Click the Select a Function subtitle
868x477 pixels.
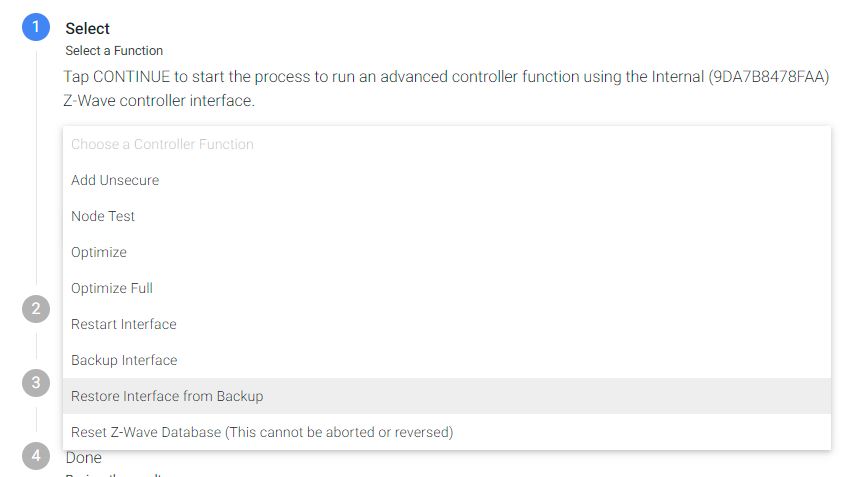pyautogui.click(x=114, y=50)
